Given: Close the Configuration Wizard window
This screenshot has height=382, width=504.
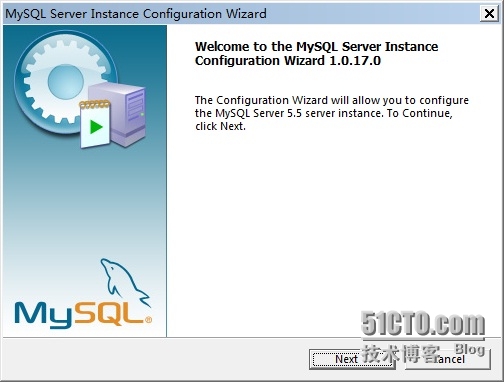Looking at the screenshot, I should coord(489,14).
